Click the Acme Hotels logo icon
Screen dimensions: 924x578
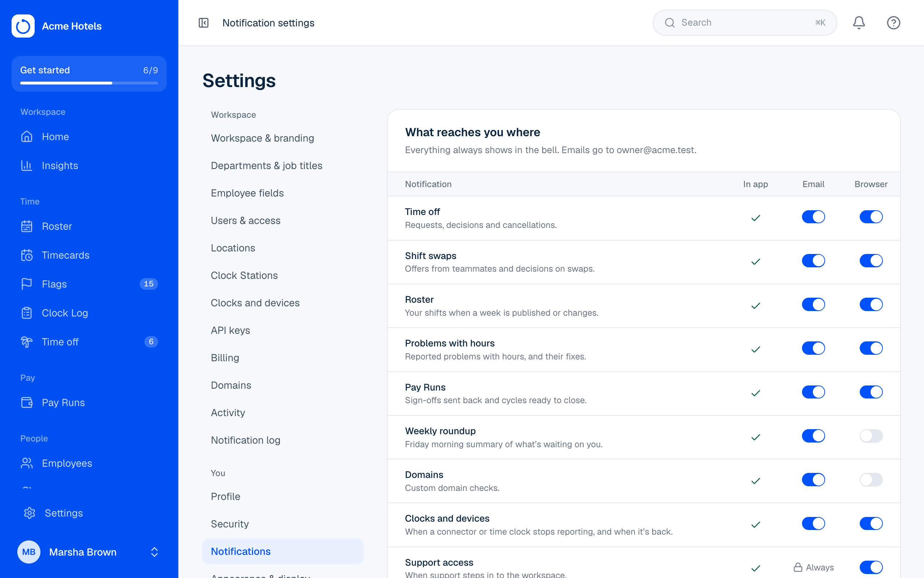coord(23,26)
